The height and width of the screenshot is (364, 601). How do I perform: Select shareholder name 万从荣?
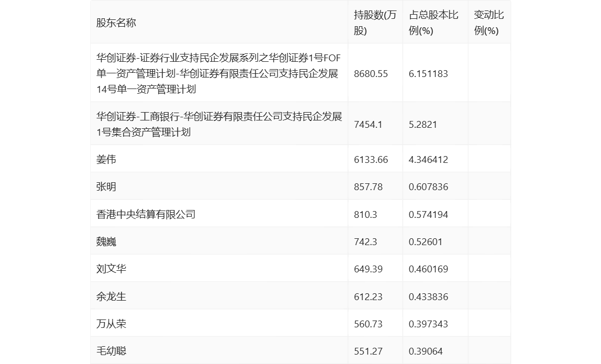point(111,324)
